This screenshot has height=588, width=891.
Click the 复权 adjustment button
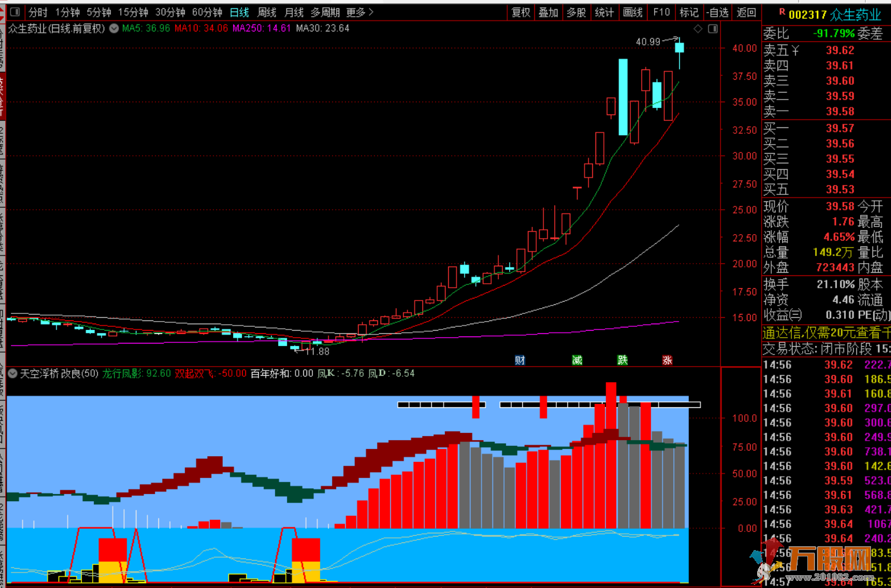[x=521, y=12]
